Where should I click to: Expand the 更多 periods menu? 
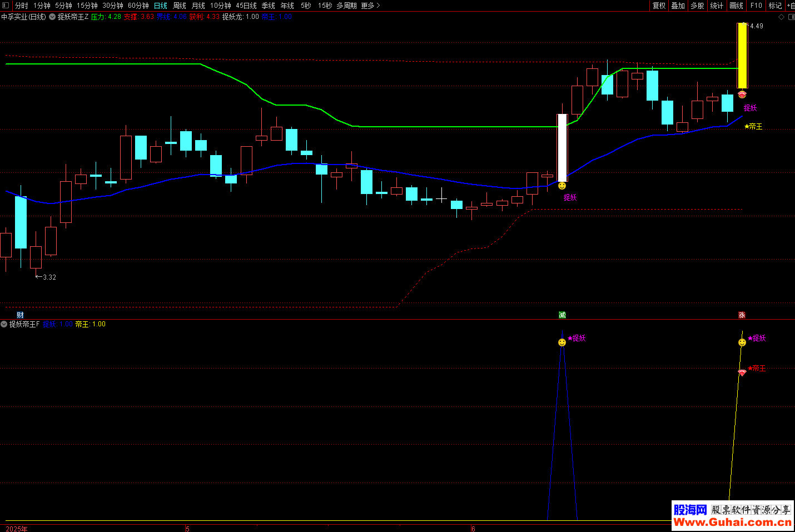coord(370,6)
